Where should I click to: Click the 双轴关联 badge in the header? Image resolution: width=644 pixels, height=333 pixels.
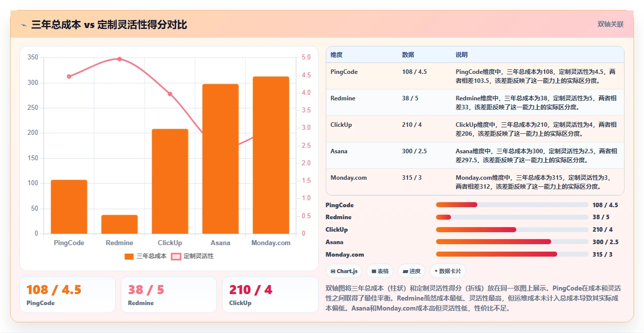point(611,24)
